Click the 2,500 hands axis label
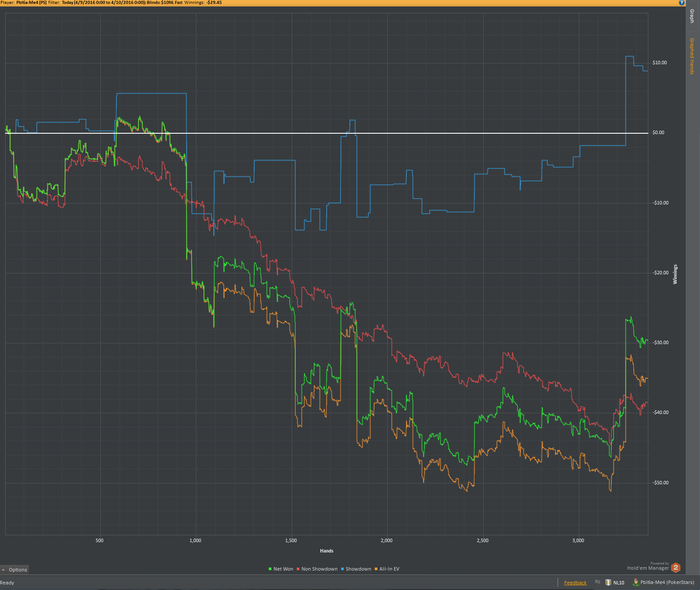Image resolution: width=700 pixels, height=590 pixels. point(483,540)
